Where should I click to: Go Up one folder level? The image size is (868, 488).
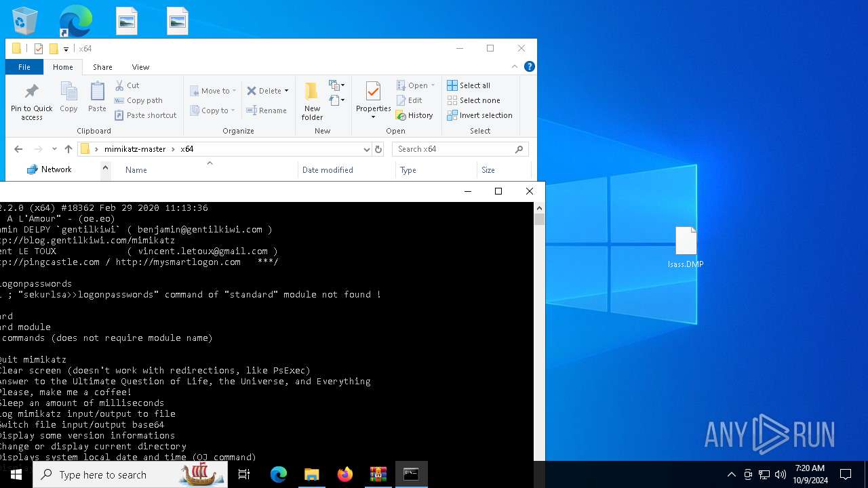pyautogui.click(x=68, y=149)
